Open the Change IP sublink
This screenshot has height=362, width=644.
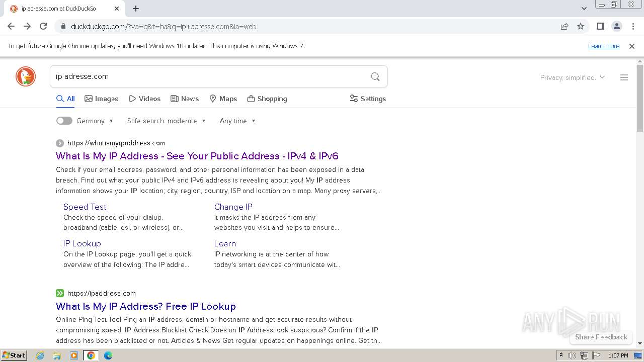point(233,207)
